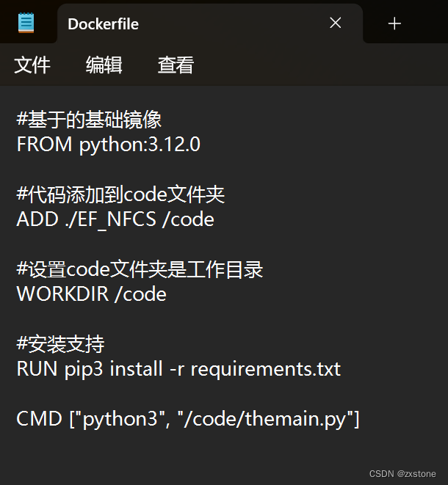Viewport: 448px width, 485px height.
Task: Click the line FROM python:3.12.0
Action: (109, 144)
